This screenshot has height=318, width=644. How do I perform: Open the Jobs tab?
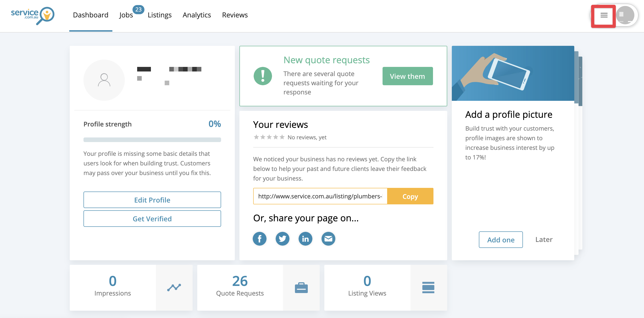[126, 15]
